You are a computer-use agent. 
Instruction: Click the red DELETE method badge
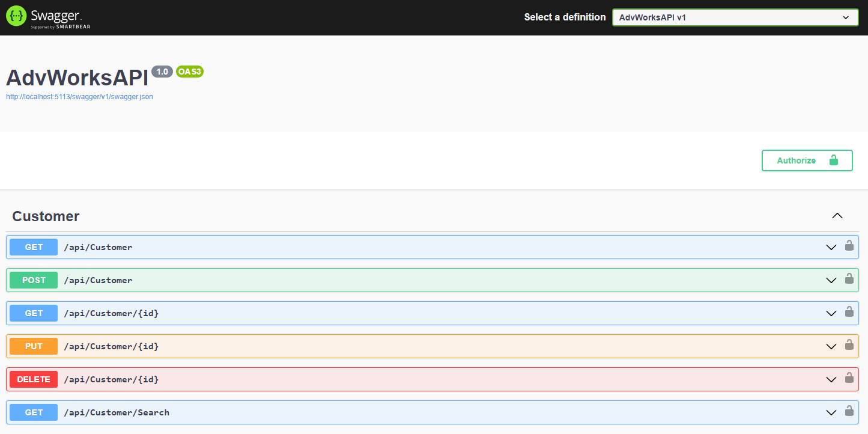click(34, 379)
